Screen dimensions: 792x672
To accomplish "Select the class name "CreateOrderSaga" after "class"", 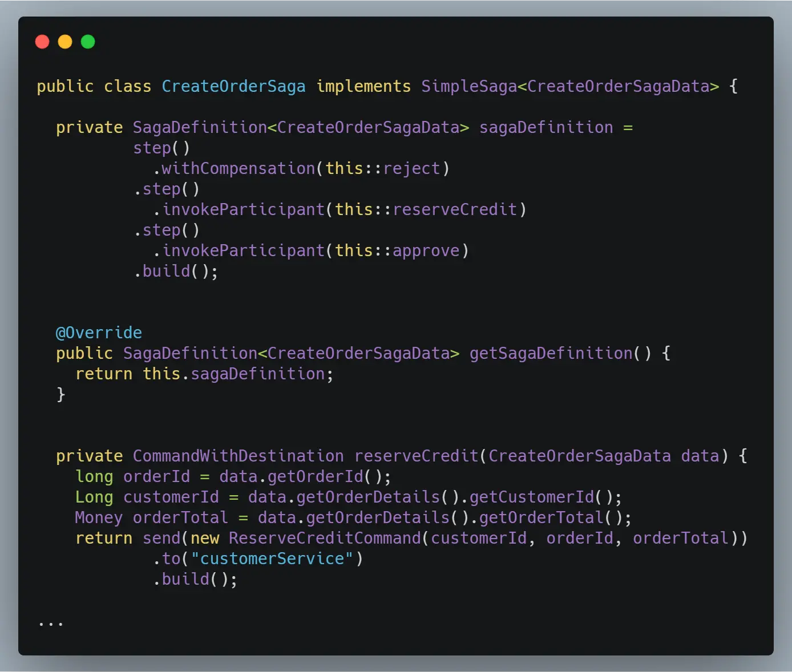I will click(233, 86).
